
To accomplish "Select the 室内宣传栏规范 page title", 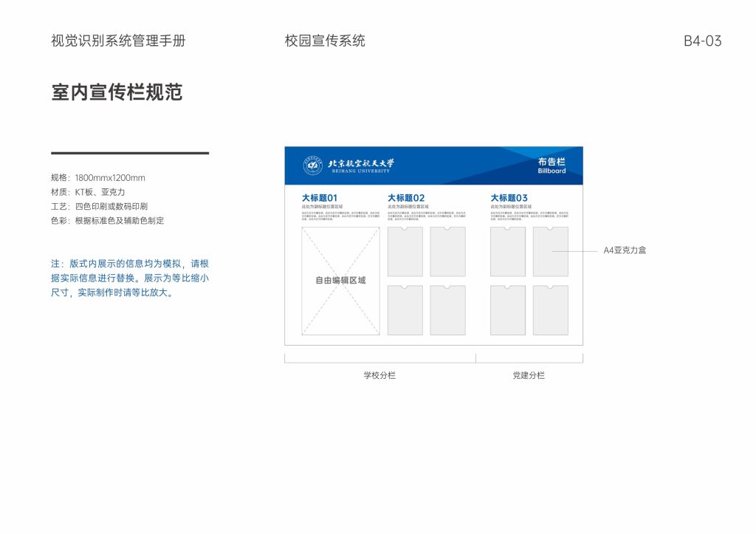I will tap(117, 92).
